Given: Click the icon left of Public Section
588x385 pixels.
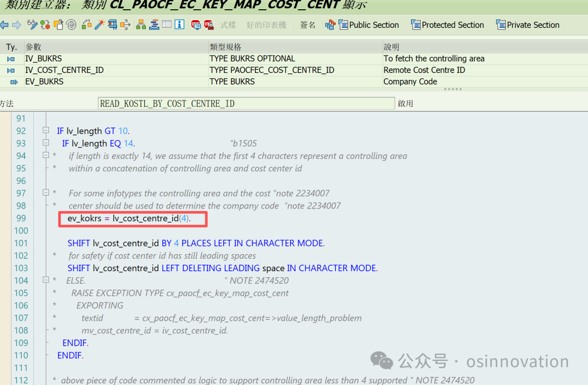Looking at the screenshot, I should pyautogui.click(x=330, y=25).
